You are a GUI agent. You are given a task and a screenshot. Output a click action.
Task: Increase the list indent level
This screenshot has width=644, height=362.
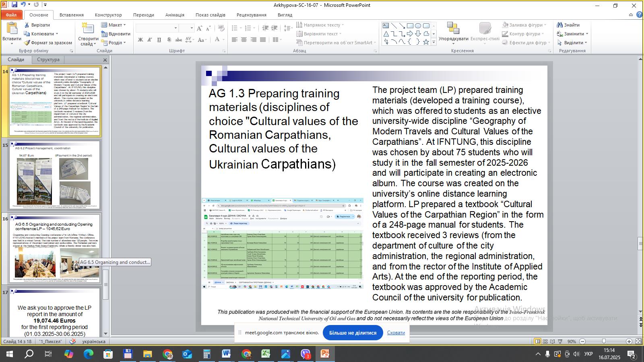tap(275, 28)
